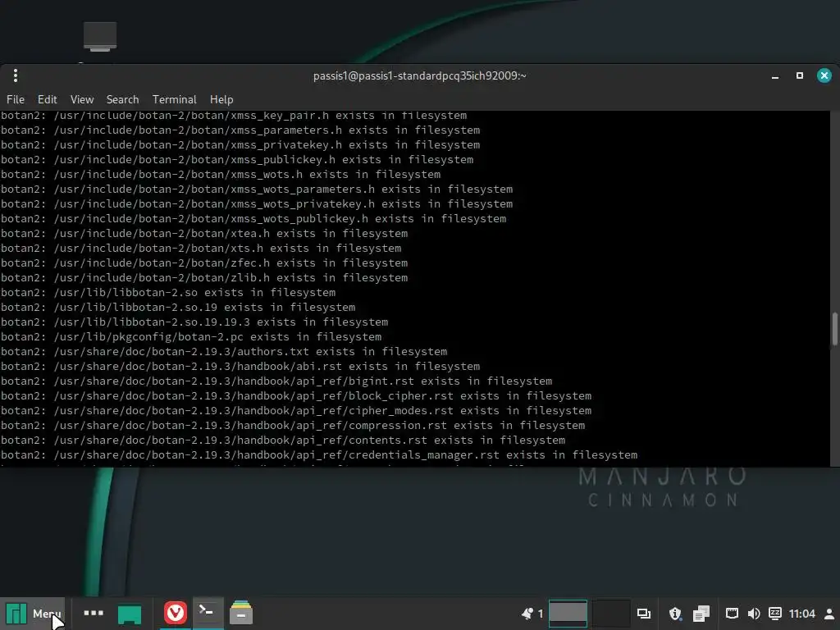Click the terminal title passis1@passis1-standardpcq35ich92009
Screen dimensions: 840x630
pyautogui.click(x=419, y=75)
